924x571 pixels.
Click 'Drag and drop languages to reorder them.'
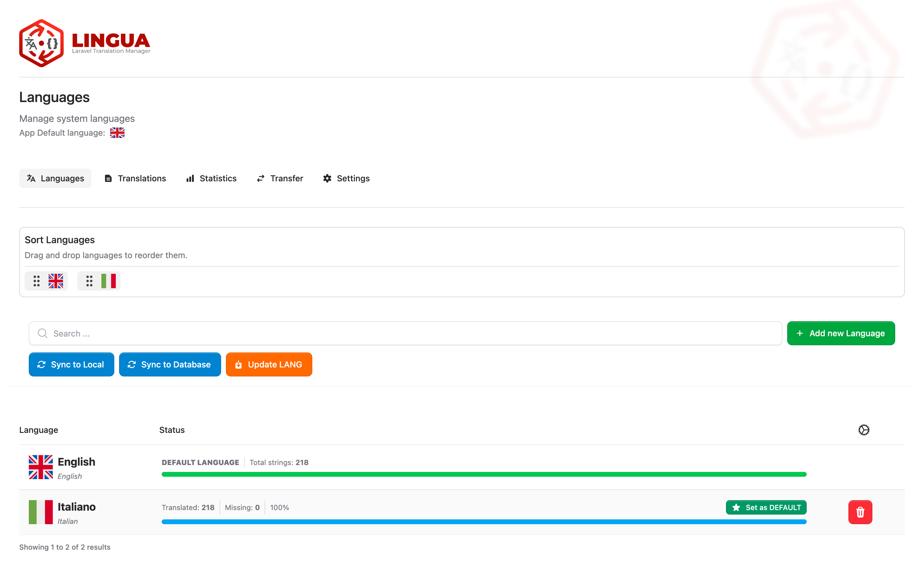[x=106, y=255]
